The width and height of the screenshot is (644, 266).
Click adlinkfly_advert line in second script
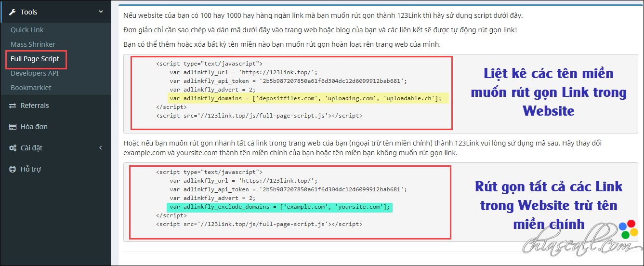tap(212, 198)
